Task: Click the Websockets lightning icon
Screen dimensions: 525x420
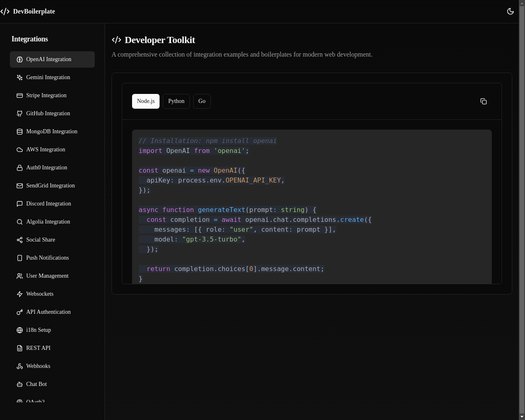Action: coord(20,294)
